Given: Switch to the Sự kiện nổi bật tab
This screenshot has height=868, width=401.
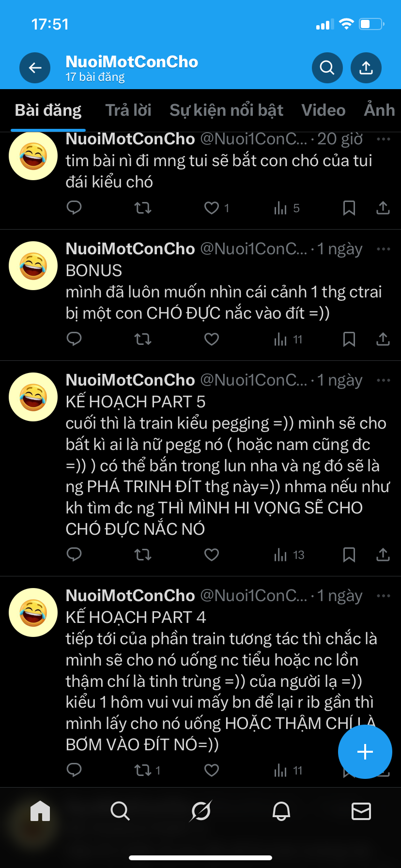Looking at the screenshot, I should pyautogui.click(x=227, y=110).
